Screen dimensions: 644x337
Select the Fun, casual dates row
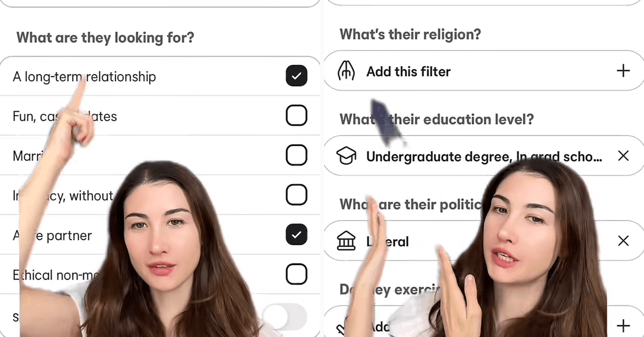click(x=160, y=115)
